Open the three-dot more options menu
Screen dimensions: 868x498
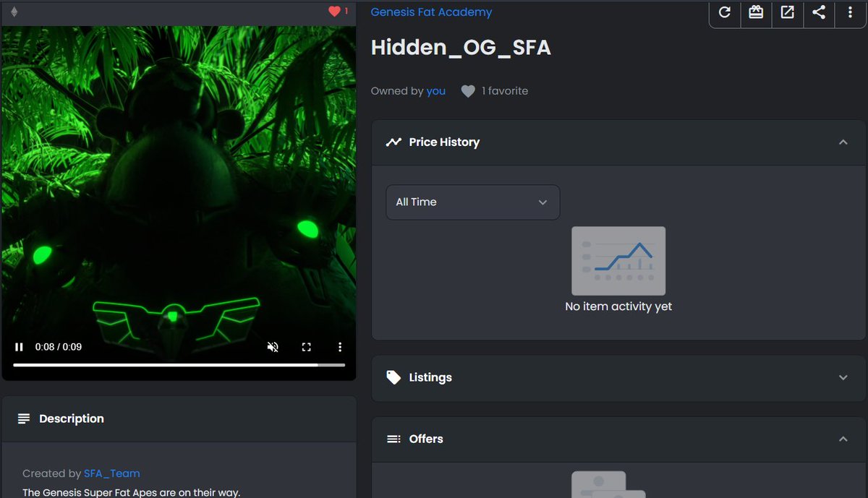pos(850,12)
